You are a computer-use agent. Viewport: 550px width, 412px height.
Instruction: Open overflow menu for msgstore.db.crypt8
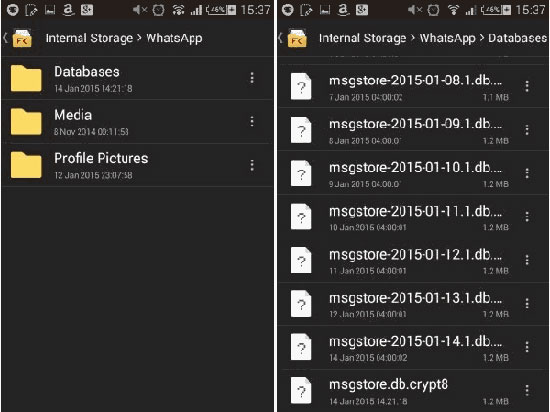(527, 391)
